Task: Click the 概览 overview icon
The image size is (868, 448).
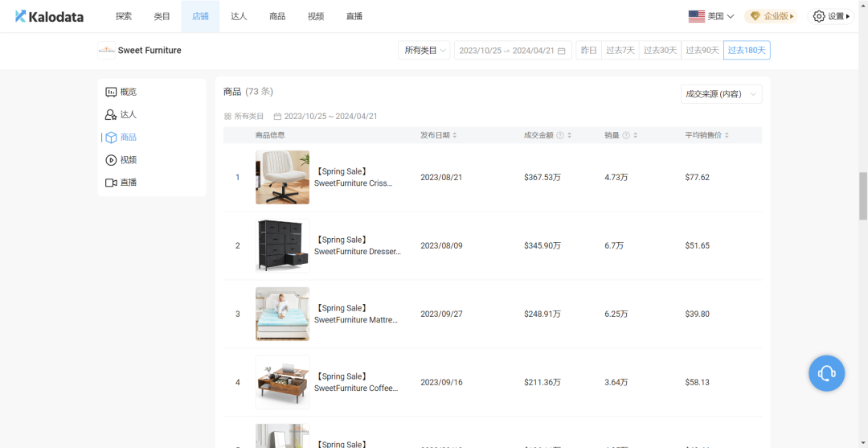Action: pos(111,92)
